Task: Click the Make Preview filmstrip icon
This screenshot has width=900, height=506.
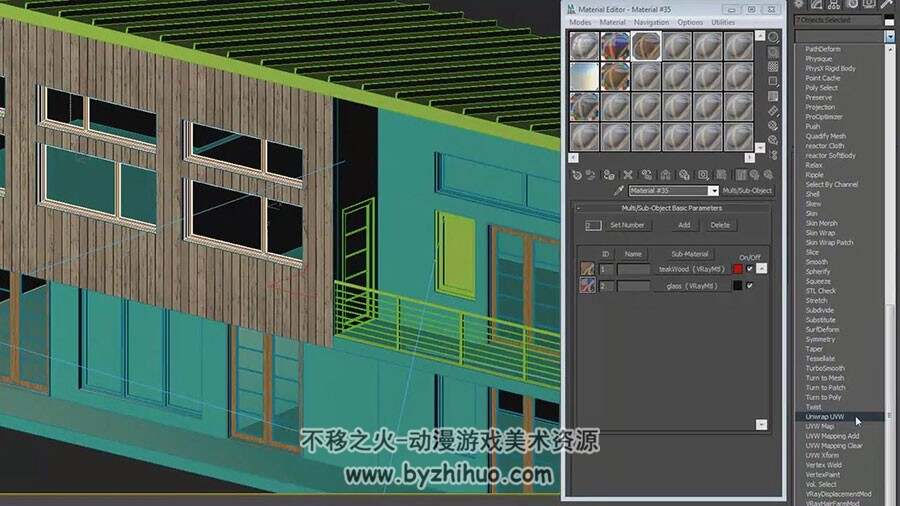Action: pos(773,111)
